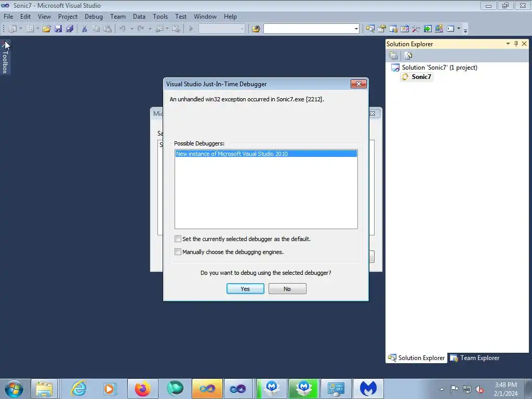532x399 pixels.
Task: Click the muted volume tray icon
Action: pyautogui.click(x=480, y=389)
